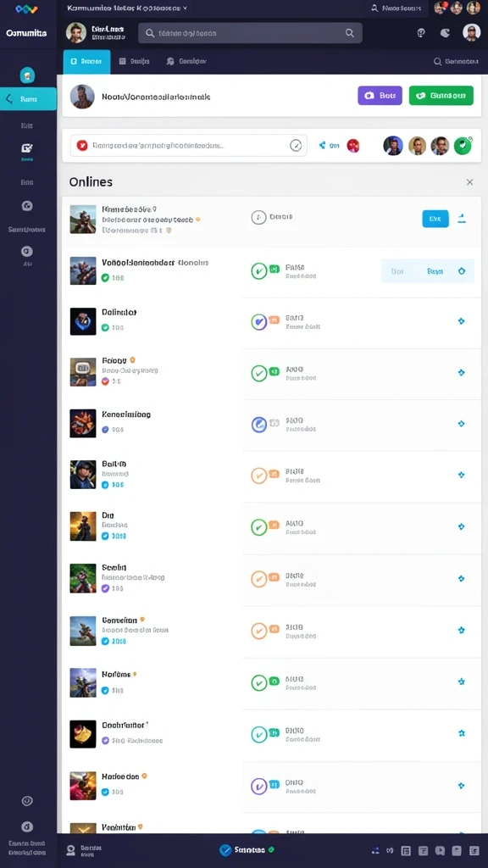Click the star icon on Kenosimibog row
This screenshot has width=488, height=868.
[x=462, y=424]
